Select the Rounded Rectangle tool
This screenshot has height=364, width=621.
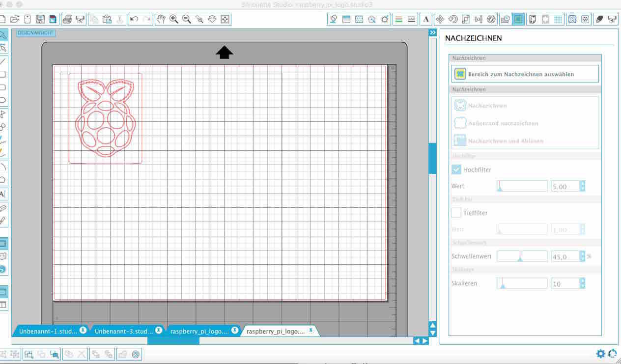[3, 87]
